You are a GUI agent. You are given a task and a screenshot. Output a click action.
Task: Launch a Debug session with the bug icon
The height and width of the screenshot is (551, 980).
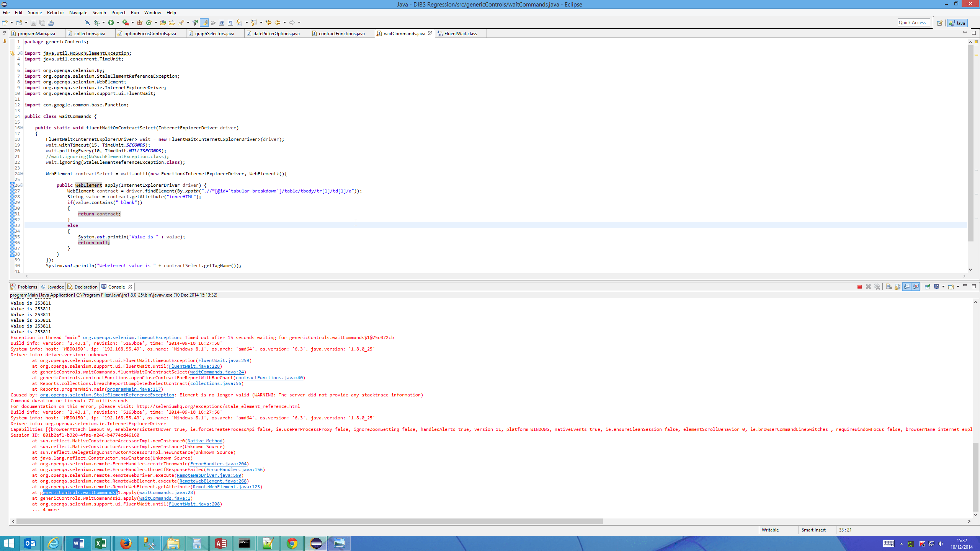pyautogui.click(x=97, y=22)
